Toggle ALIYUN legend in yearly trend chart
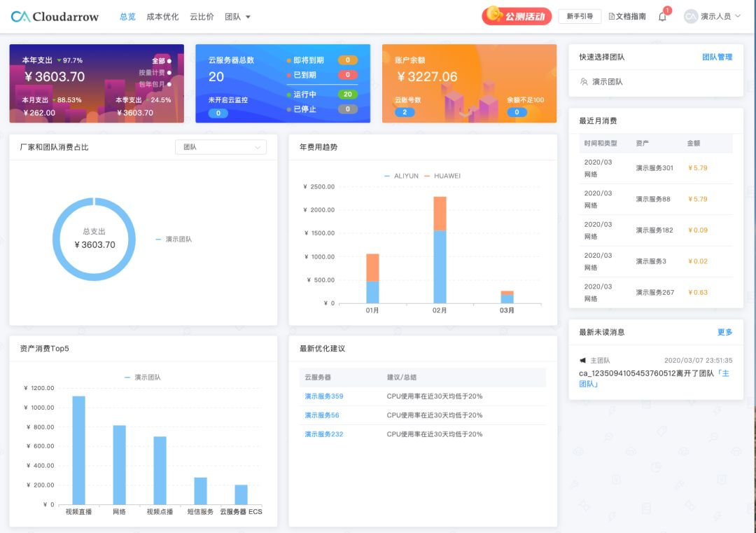Image resolution: width=756 pixels, height=533 pixels. click(x=401, y=176)
